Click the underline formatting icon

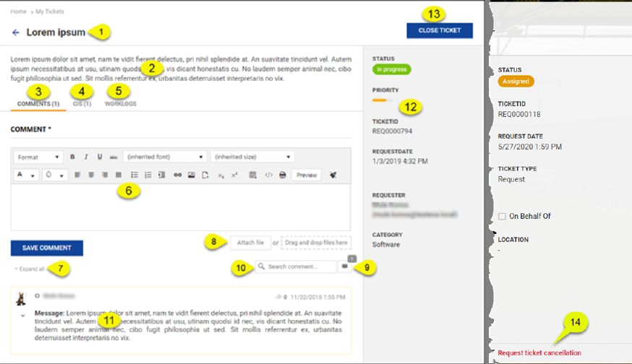pyautogui.click(x=99, y=157)
